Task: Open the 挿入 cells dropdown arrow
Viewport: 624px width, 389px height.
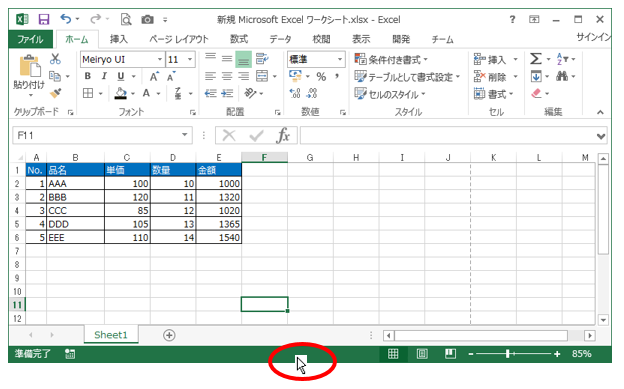Action: click(x=516, y=59)
